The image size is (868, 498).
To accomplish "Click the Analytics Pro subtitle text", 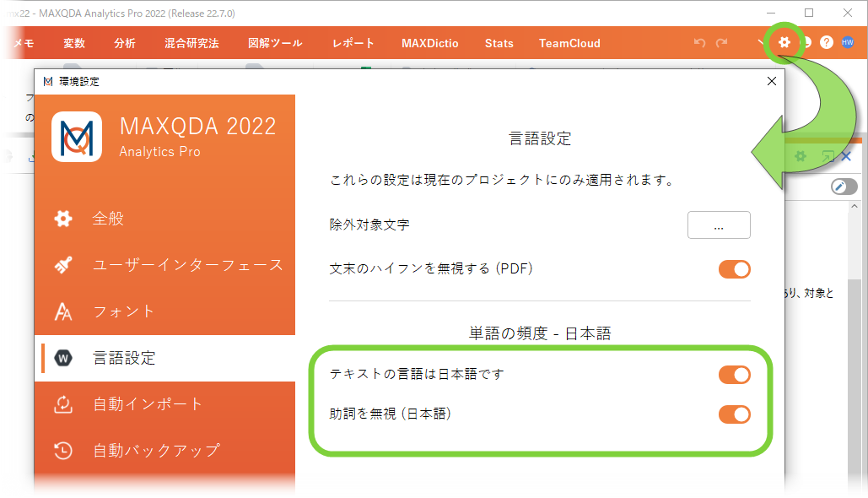I will pos(160,152).
